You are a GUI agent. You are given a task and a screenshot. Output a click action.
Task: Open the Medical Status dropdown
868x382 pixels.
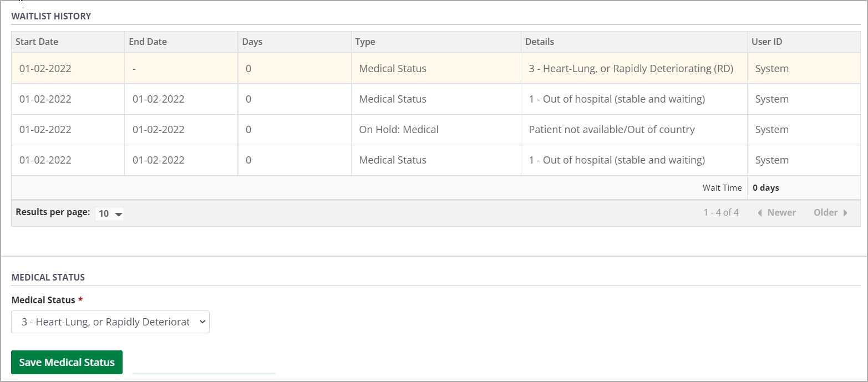110,322
